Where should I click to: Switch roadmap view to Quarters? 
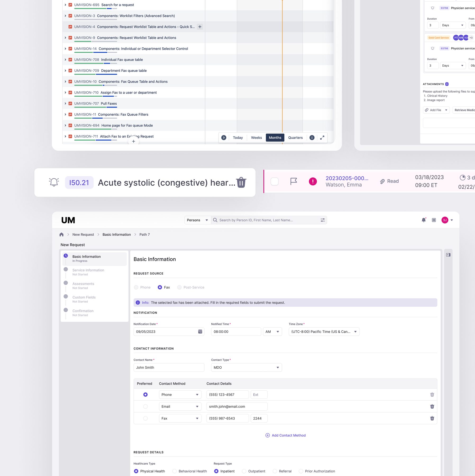(295, 138)
